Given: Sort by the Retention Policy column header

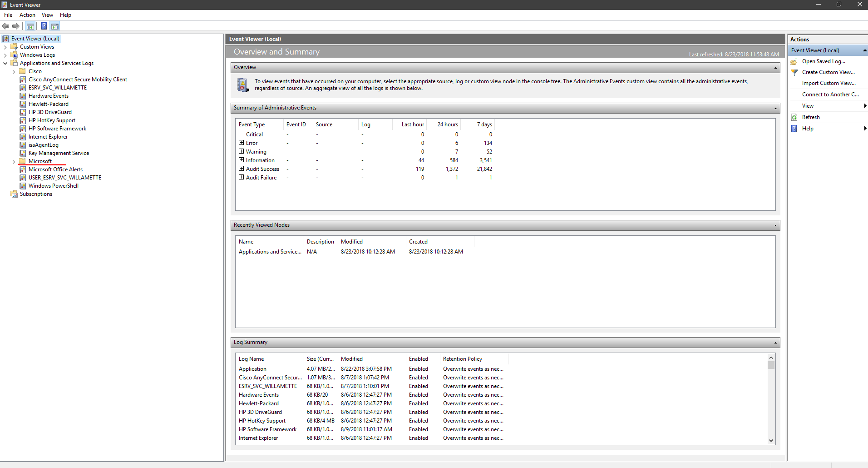Looking at the screenshot, I should pyautogui.click(x=474, y=359).
